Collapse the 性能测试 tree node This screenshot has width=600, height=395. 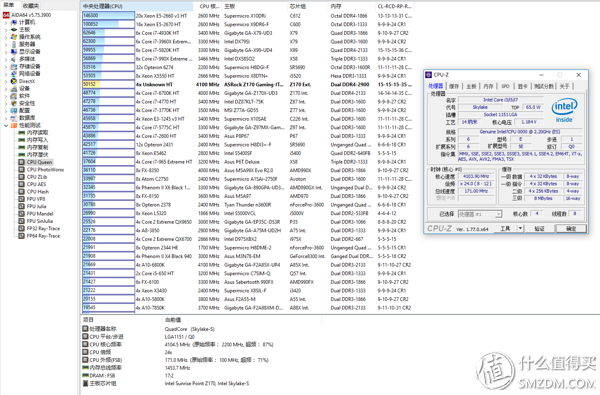6,126
